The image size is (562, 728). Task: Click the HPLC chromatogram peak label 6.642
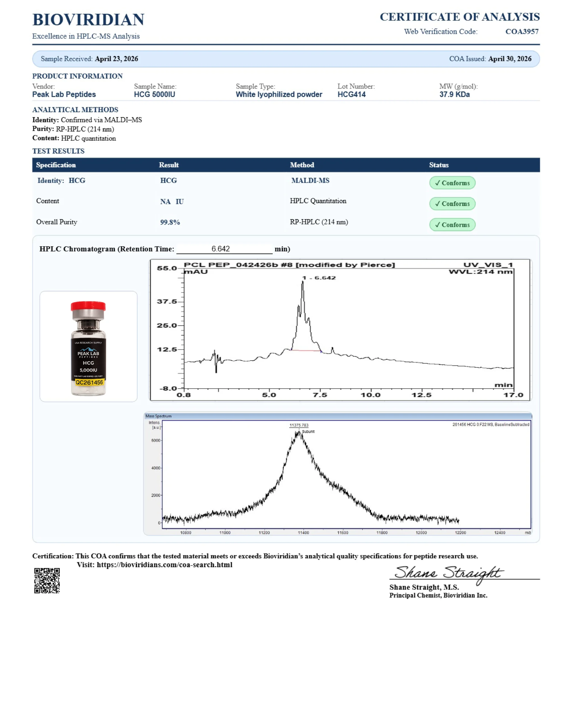click(x=319, y=278)
